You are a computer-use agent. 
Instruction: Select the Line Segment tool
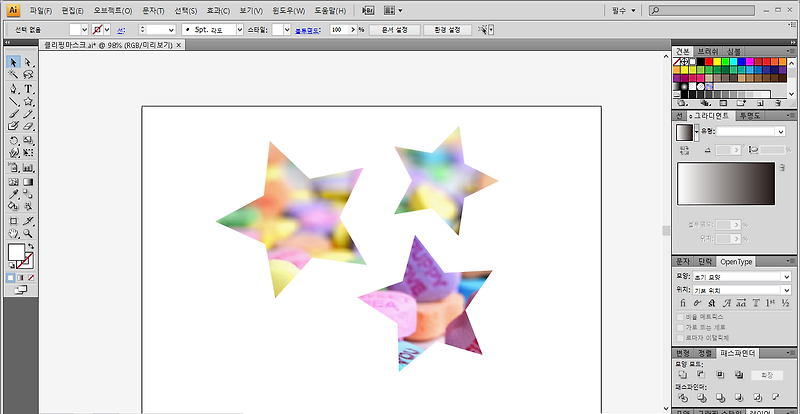coord(14,102)
